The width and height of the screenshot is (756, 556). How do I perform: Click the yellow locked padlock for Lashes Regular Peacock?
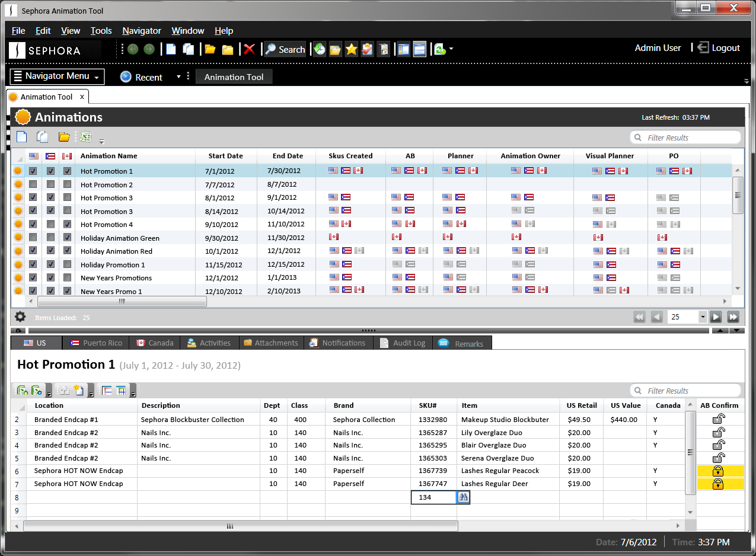point(717,471)
